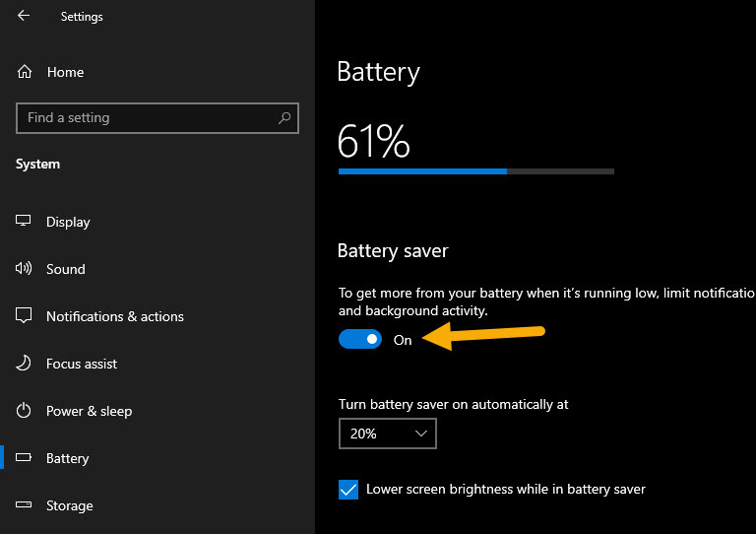Click the Home house icon
The height and width of the screenshot is (534, 756).
(x=25, y=72)
